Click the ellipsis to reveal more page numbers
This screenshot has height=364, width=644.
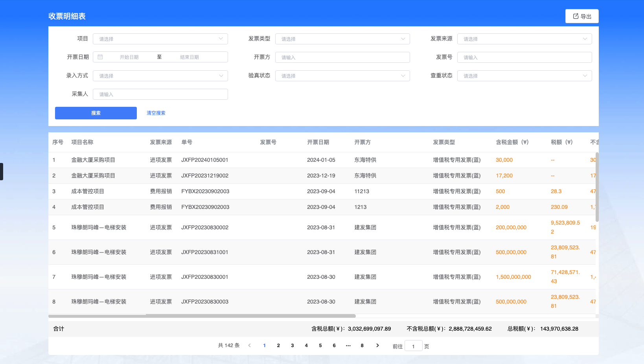coord(348,346)
